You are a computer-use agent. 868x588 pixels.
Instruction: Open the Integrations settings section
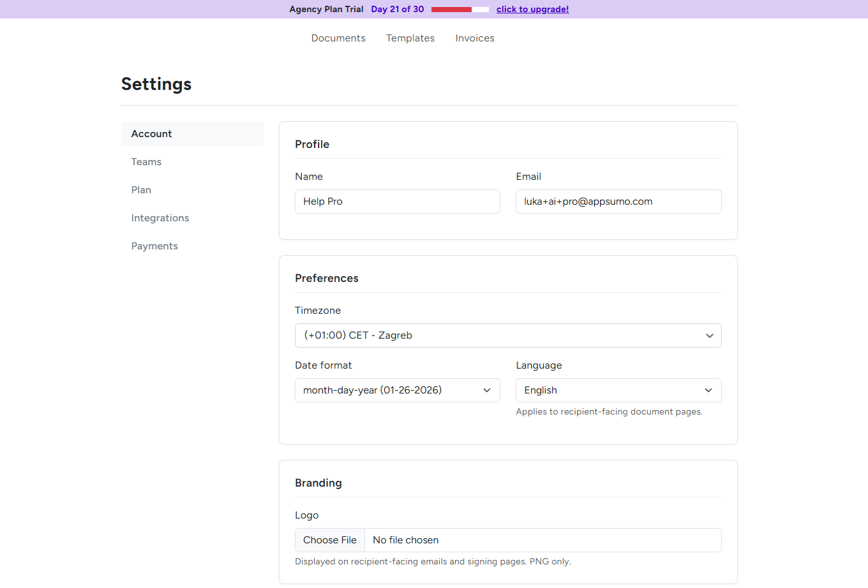click(x=160, y=217)
